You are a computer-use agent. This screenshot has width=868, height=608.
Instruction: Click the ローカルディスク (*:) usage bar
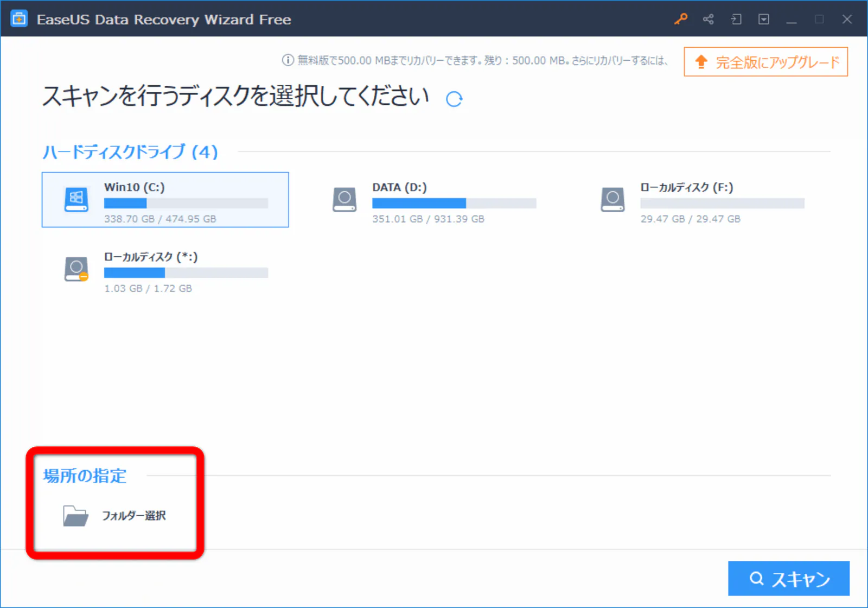[186, 273]
